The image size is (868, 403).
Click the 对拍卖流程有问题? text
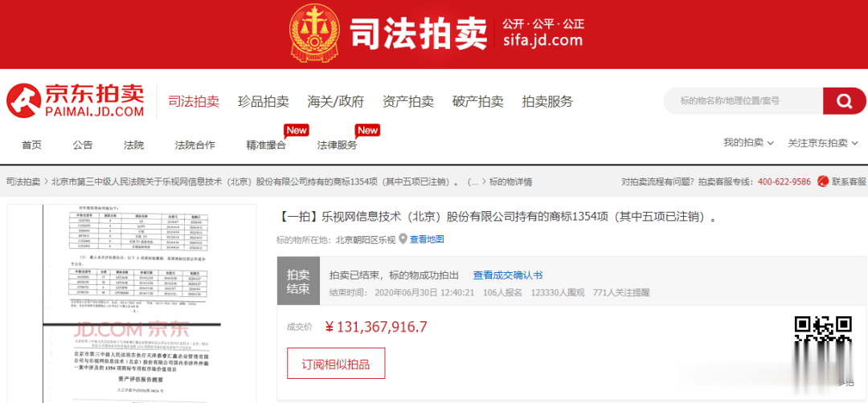click(657, 181)
